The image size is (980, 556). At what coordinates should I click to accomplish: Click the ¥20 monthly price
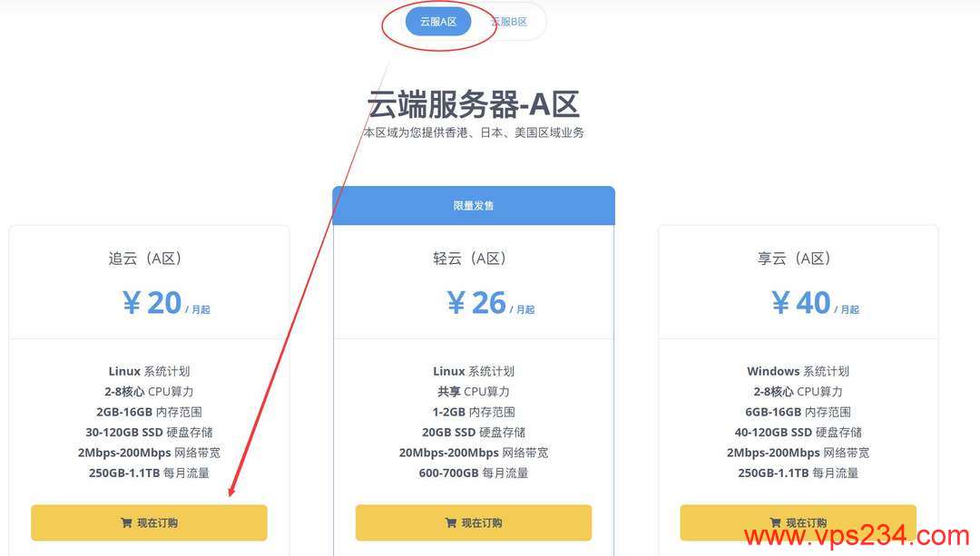[166, 303]
